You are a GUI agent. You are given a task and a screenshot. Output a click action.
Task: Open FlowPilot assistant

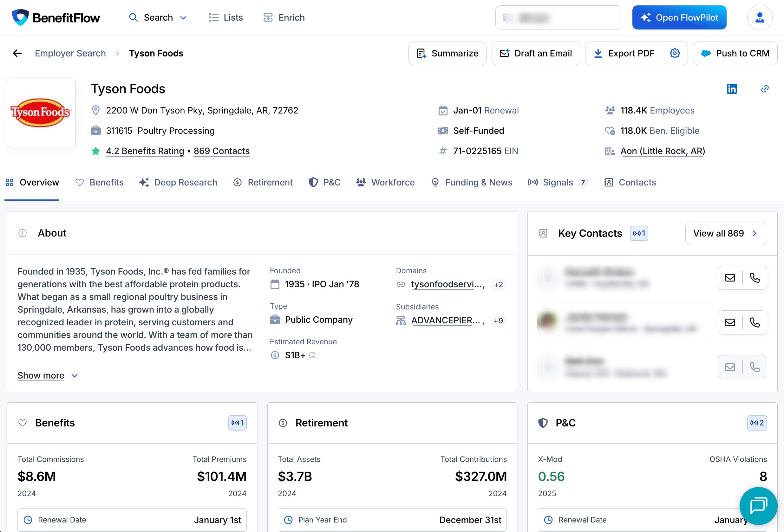(x=679, y=17)
